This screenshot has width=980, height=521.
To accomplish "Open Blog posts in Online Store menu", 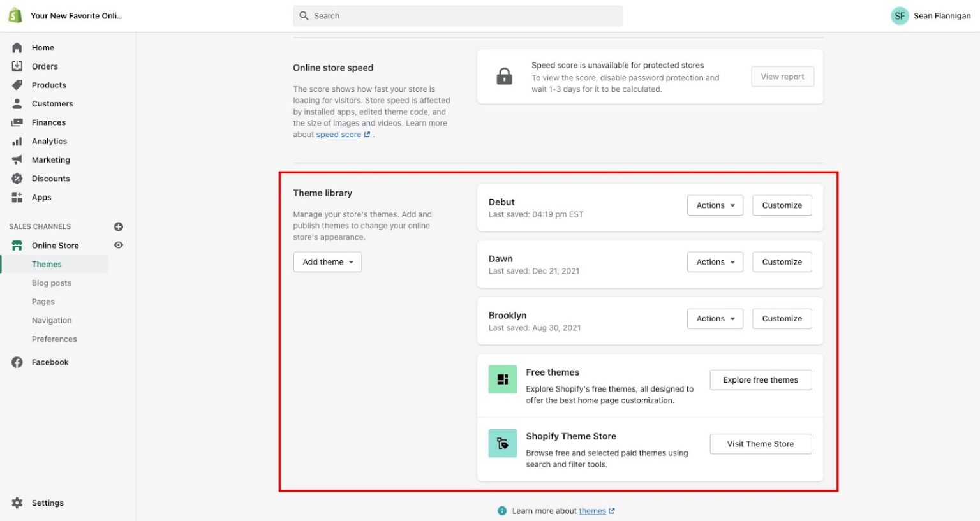I will point(52,283).
